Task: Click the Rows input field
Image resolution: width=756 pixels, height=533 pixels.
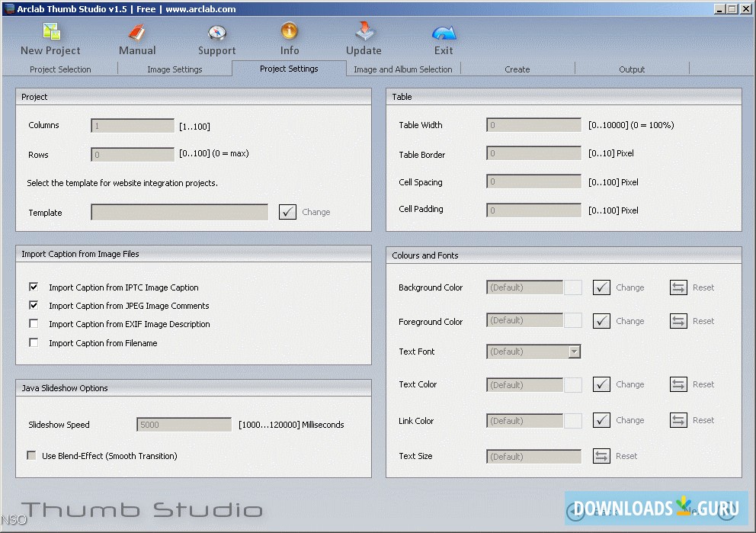Action: coord(133,154)
